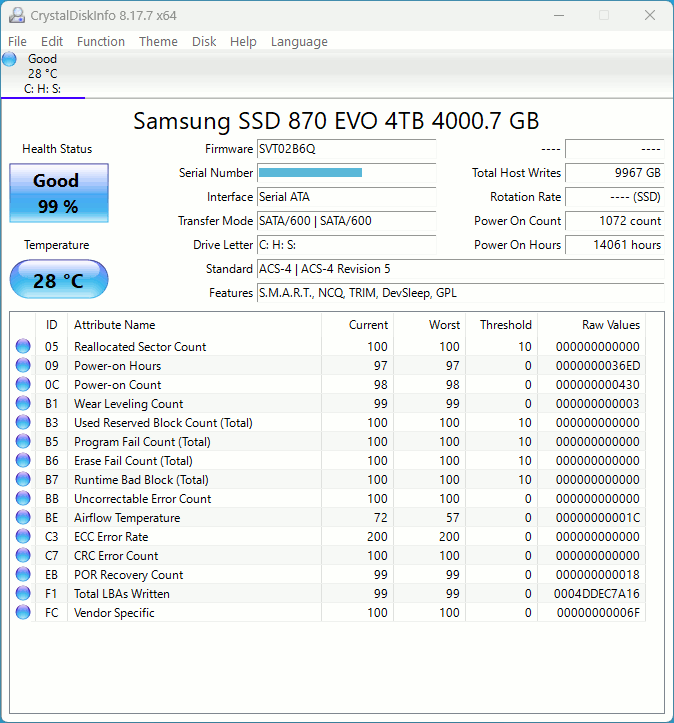Click status orb for Program Fail Count
The height and width of the screenshot is (723, 674).
pos(23,441)
